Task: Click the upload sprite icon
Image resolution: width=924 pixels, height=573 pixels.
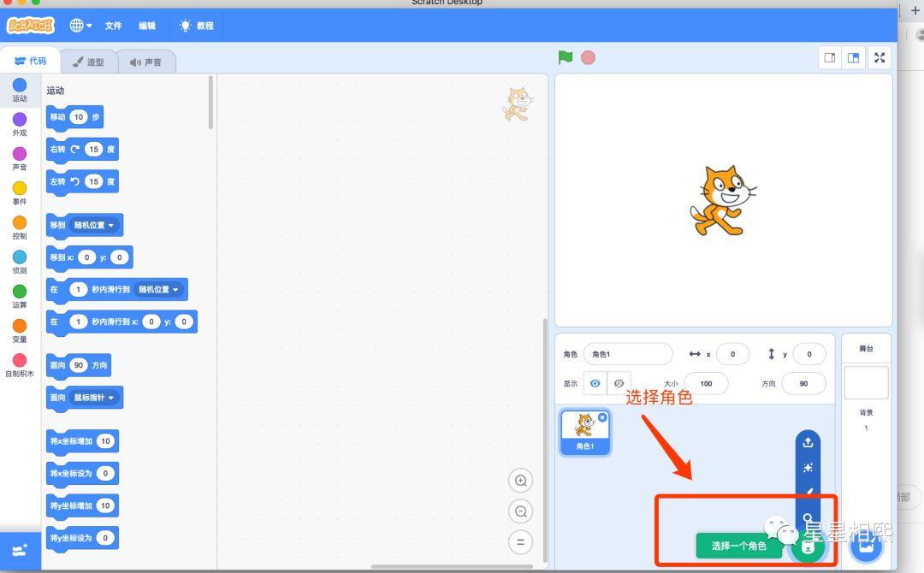Action: click(x=808, y=442)
